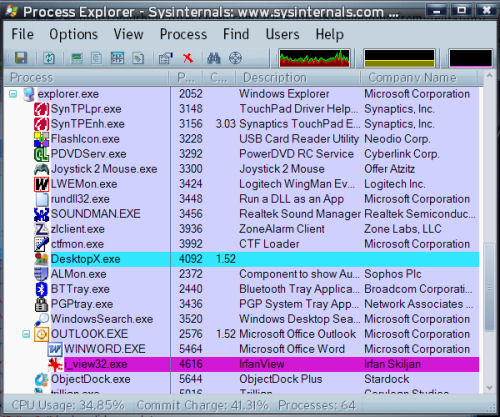Toggle the lower pane toolbar icon
The image size is (500, 417).
click(117, 58)
